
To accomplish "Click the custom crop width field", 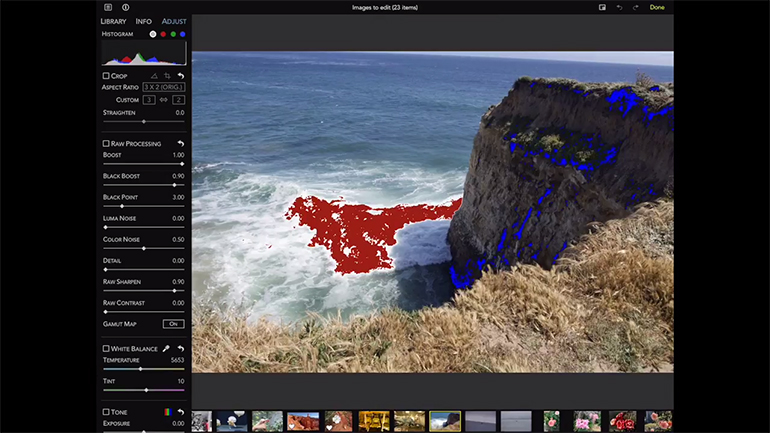I will tap(149, 100).
